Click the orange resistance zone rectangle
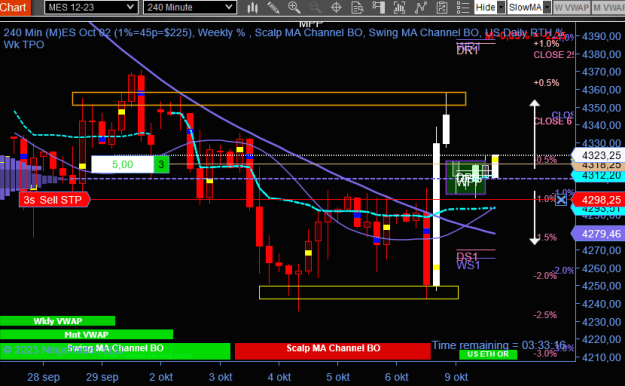Viewport: 625px width, 386px height. (269, 99)
